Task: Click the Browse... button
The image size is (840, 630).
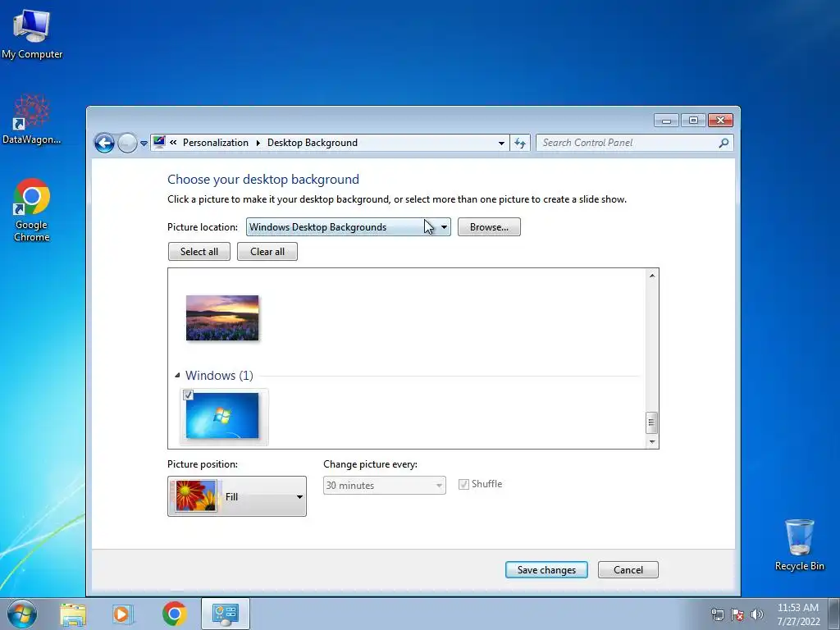Action: [489, 227]
